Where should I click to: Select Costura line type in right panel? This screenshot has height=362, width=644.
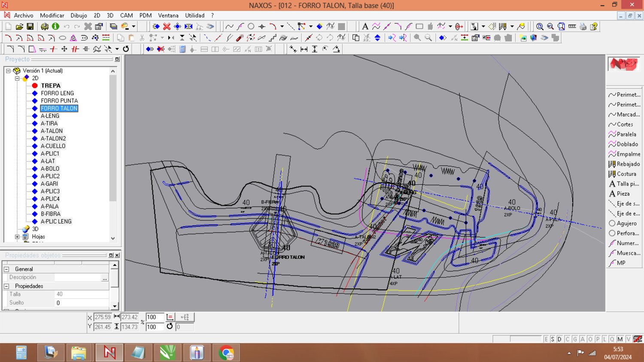coord(626,174)
